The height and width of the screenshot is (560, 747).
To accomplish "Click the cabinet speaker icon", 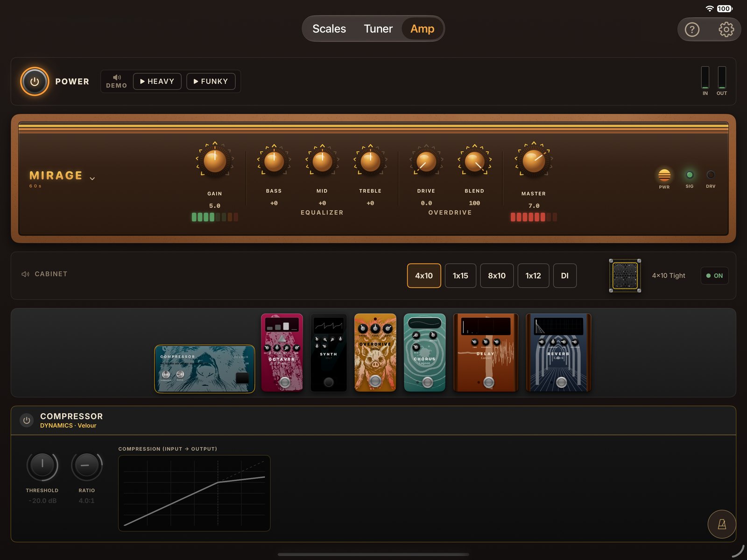I will coord(25,274).
